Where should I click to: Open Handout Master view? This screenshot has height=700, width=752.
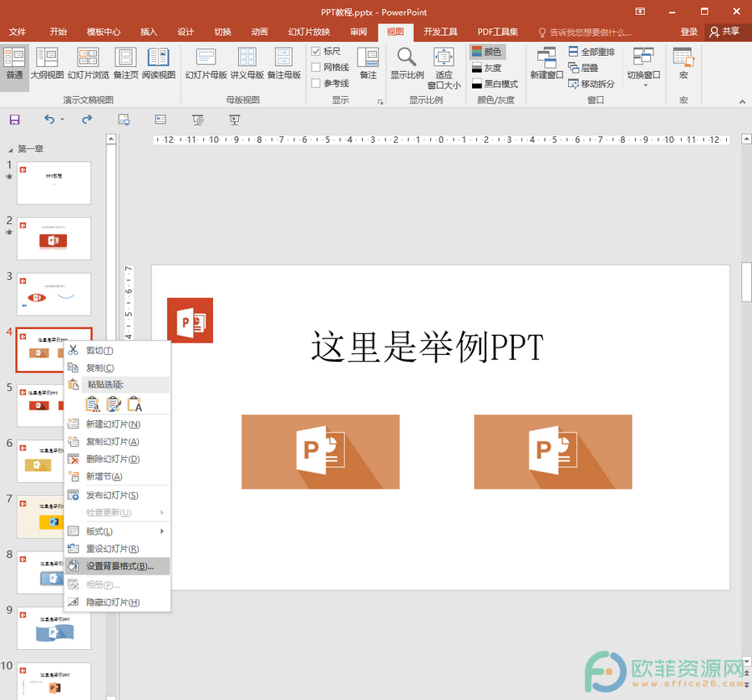point(247,63)
